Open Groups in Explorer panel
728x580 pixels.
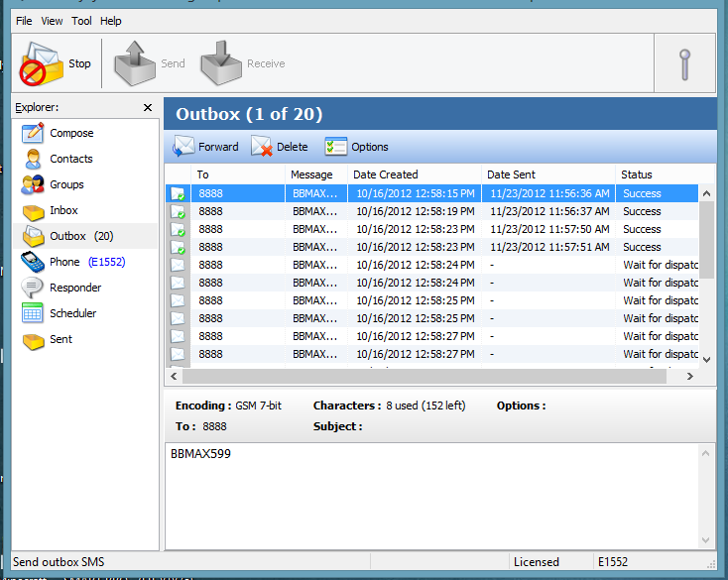pos(66,184)
